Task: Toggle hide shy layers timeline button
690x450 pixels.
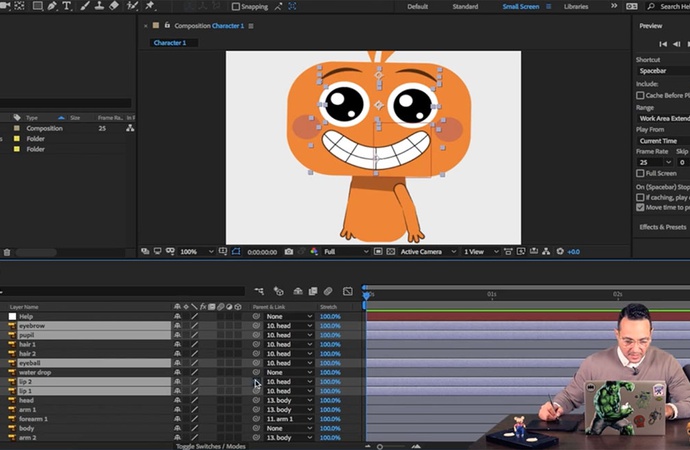Action: 298,291
